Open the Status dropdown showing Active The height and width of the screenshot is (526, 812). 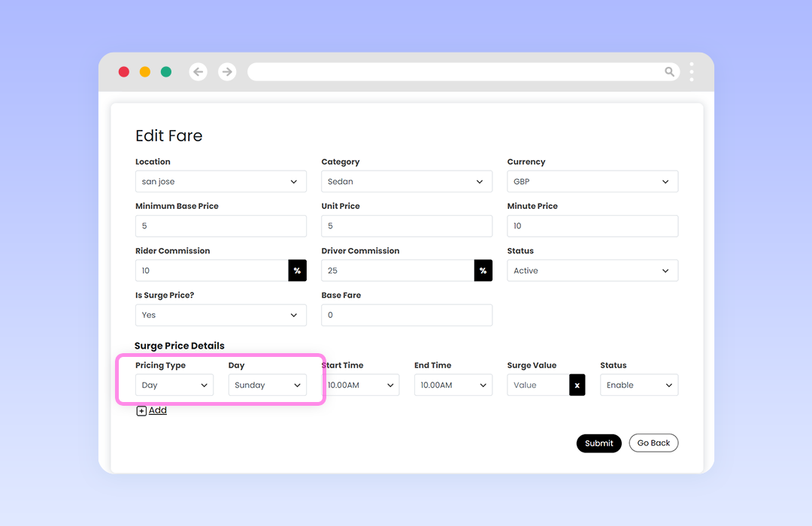tap(593, 271)
